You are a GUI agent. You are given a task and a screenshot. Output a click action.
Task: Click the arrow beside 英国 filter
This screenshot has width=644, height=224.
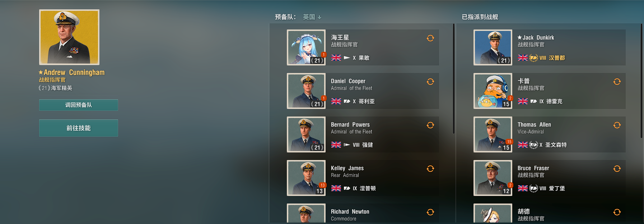[x=319, y=17]
